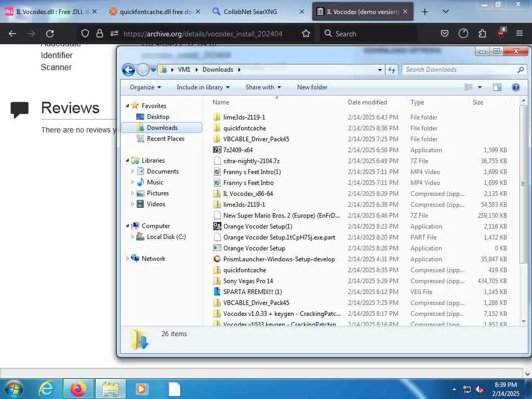Image resolution: width=532 pixels, height=399 pixels.
Task: Select citra-nightly-2104.7z file icon
Action: [x=217, y=161]
